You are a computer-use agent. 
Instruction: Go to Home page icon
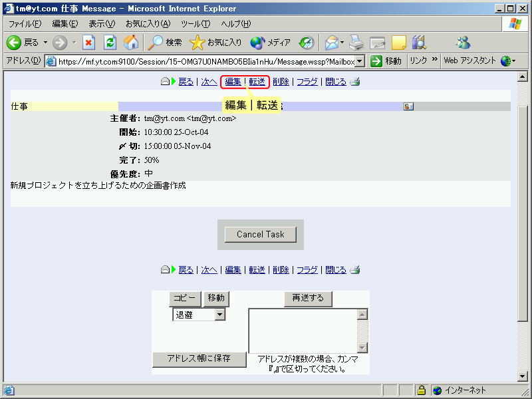pyautogui.click(x=131, y=43)
